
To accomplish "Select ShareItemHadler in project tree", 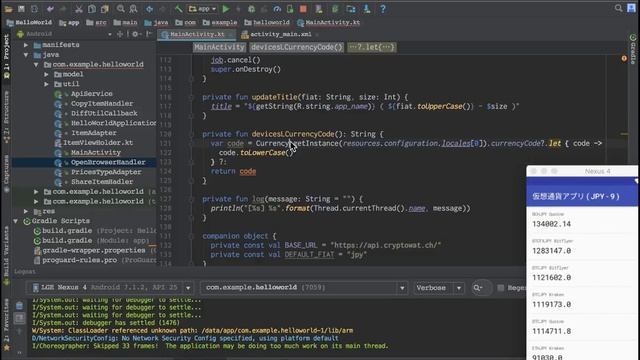I will 102,182.
